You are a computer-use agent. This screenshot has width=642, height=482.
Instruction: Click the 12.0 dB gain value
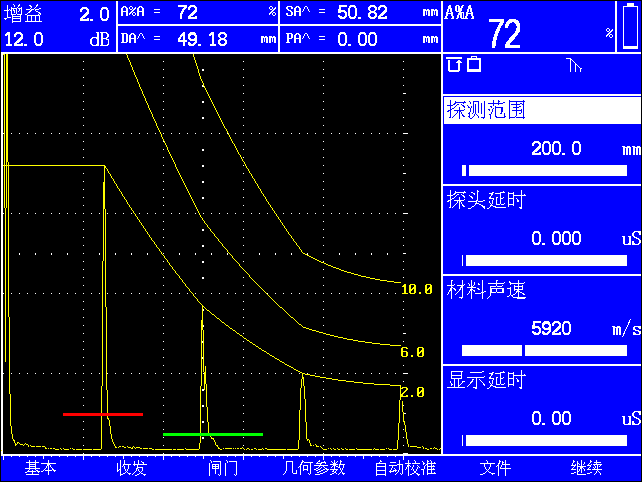coord(57,39)
